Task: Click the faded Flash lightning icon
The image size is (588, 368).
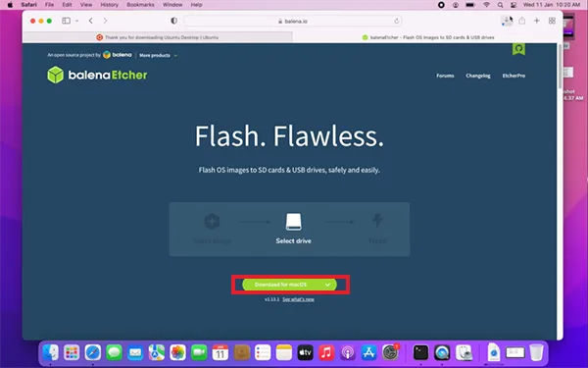Action: (377, 221)
